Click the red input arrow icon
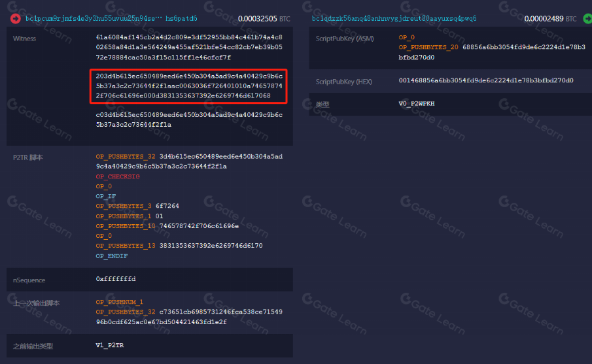 15,18
